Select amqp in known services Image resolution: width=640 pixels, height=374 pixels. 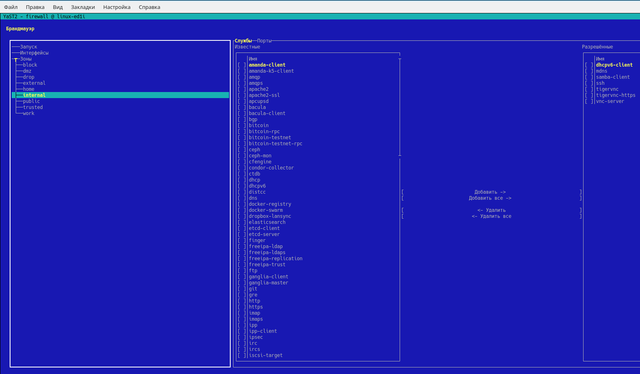point(254,77)
